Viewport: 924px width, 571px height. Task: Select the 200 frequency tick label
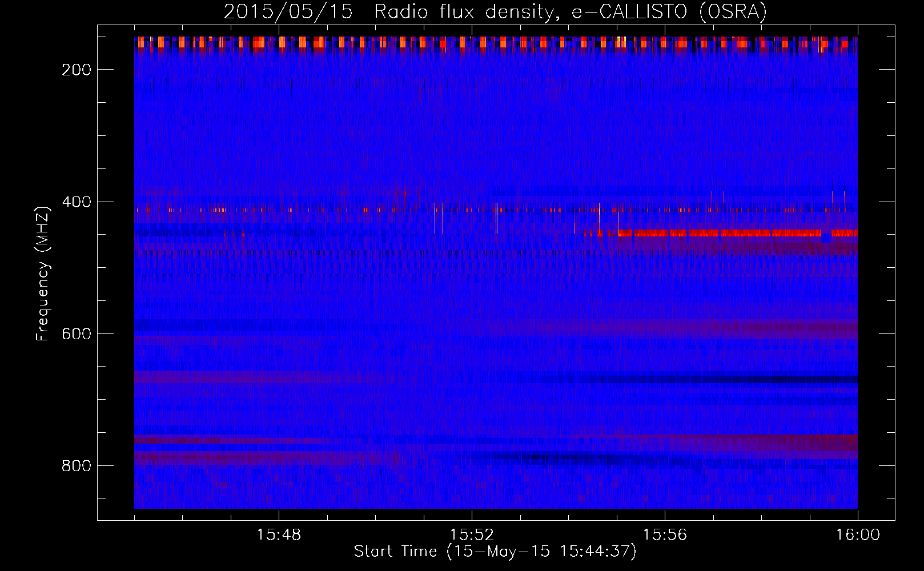(x=77, y=70)
